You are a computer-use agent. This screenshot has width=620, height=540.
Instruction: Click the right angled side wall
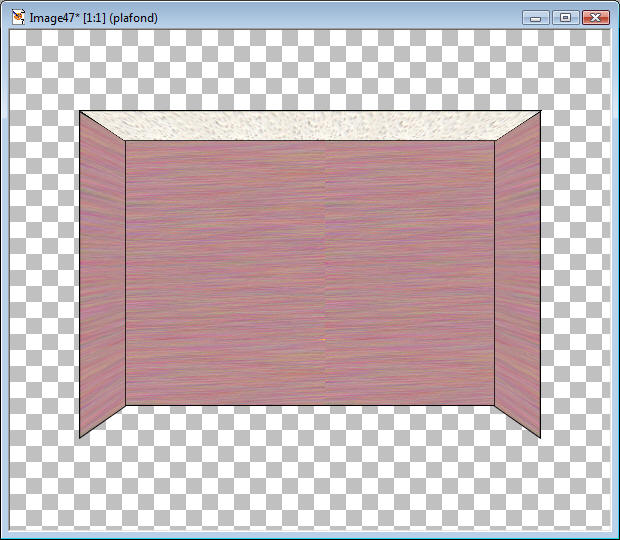point(517,274)
